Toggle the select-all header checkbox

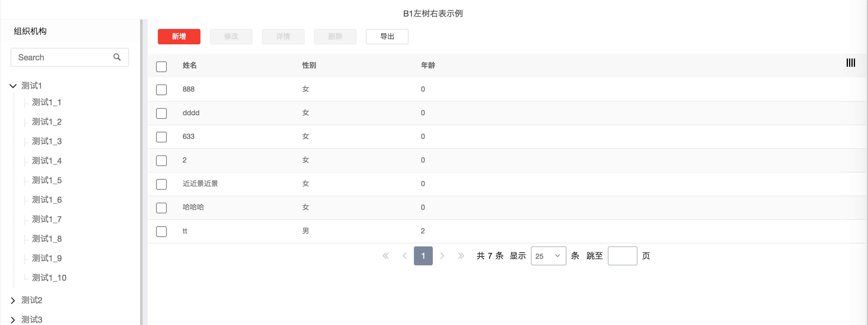pos(161,66)
